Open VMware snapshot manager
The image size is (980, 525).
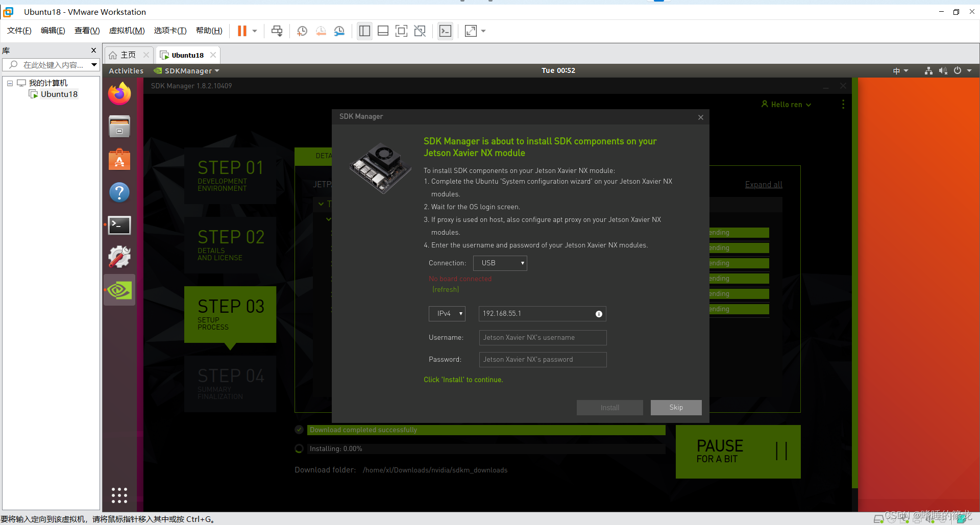339,31
